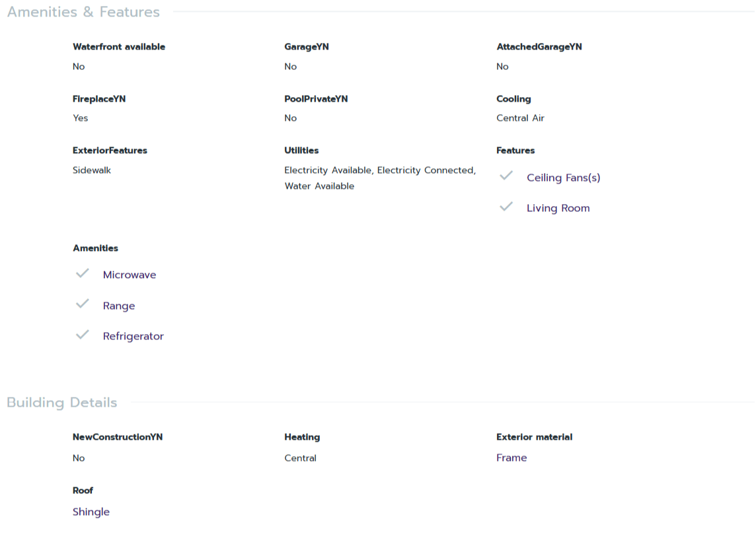756x558 pixels.
Task: Click the checkmark icon beside Microwave
Action: (x=83, y=273)
